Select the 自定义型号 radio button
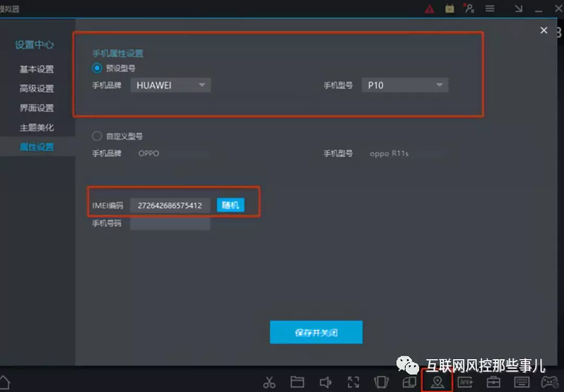This screenshot has width=564, height=392. coord(97,136)
